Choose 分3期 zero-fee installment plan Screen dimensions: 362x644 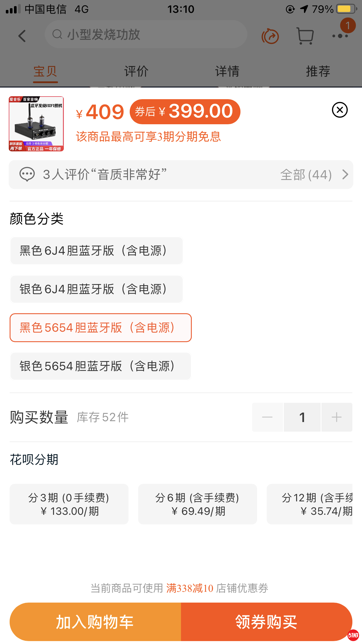(x=69, y=504)
